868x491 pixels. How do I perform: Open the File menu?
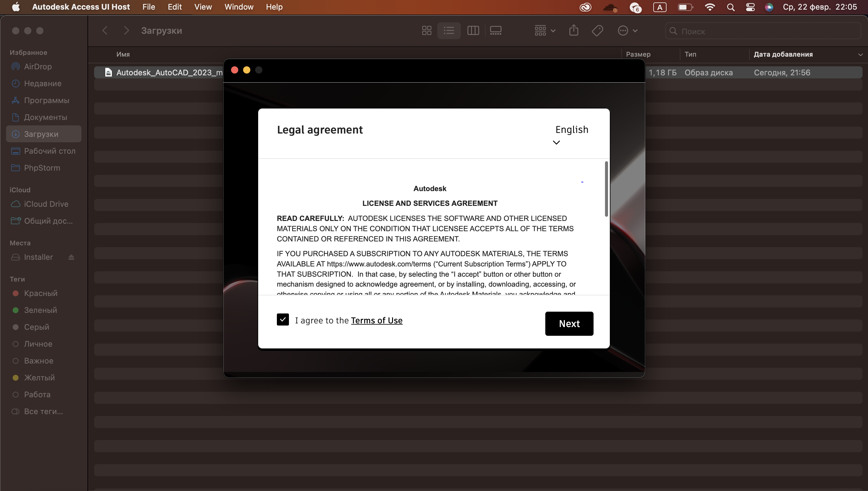pyautogui.click(x=148, y=7)
